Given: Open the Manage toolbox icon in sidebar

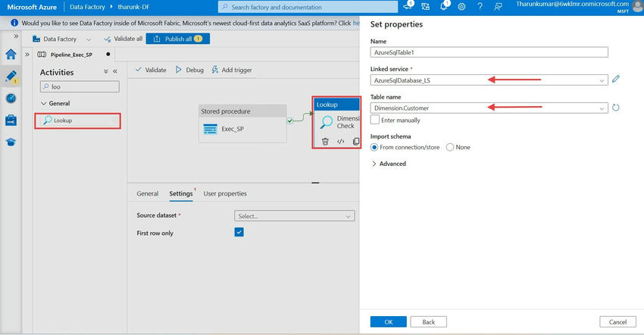Looking at the screenshot, I should 11,120.
